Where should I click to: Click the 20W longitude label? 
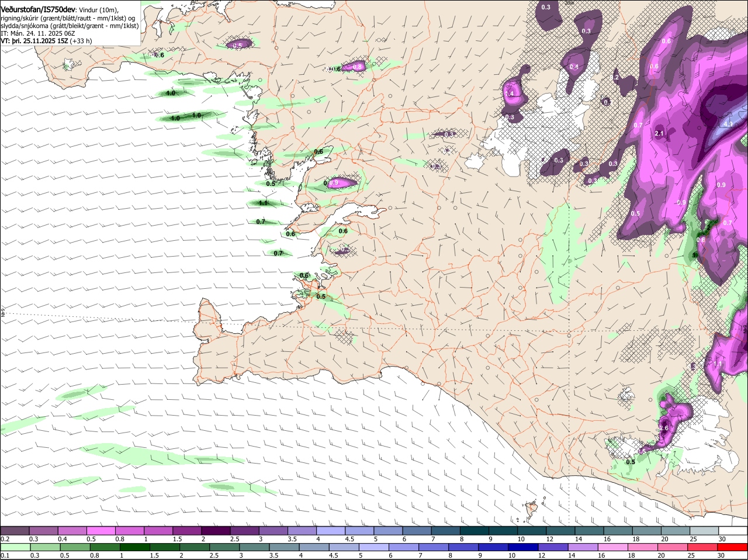point(570,3)
